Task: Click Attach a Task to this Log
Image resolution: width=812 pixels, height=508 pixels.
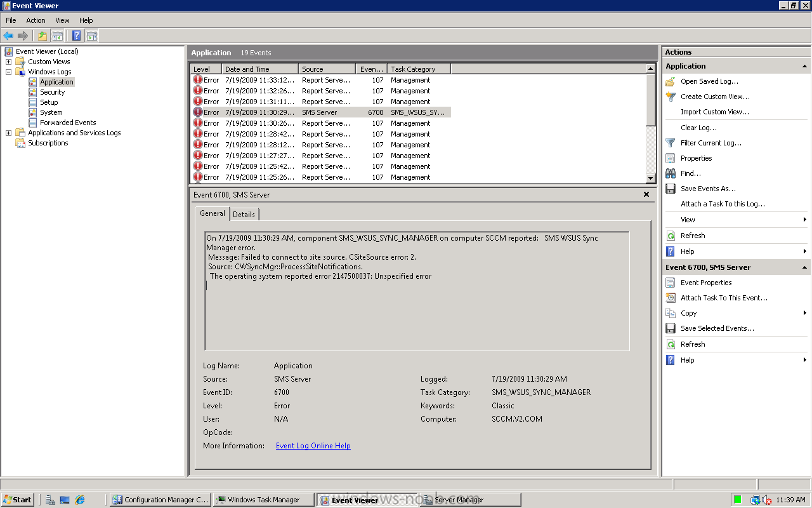Action: click(723, 204)
